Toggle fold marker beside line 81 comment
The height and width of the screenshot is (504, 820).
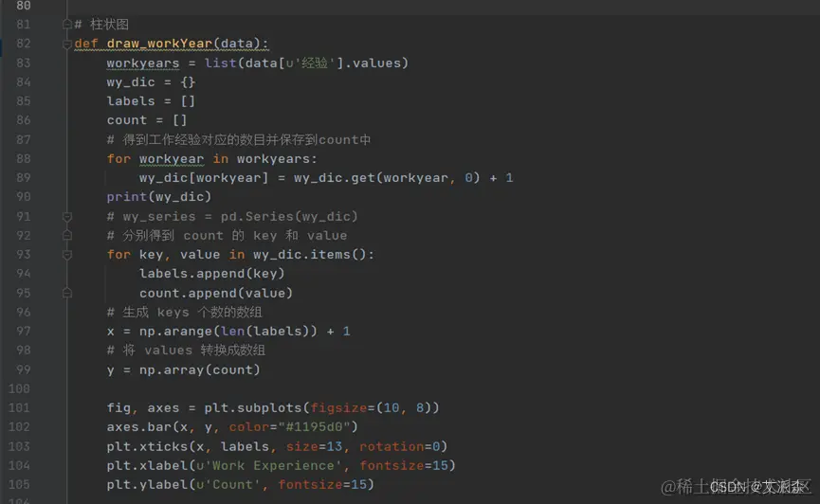click(67, 25)
